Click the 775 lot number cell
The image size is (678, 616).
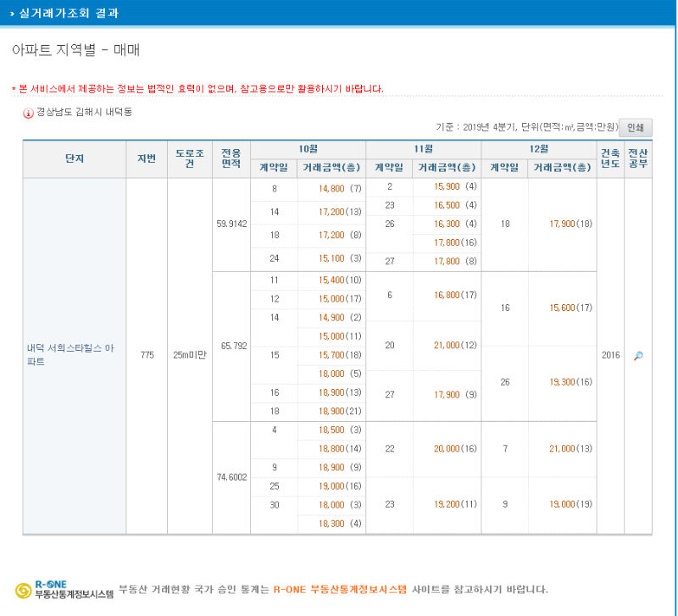click(x=147, y=355)
